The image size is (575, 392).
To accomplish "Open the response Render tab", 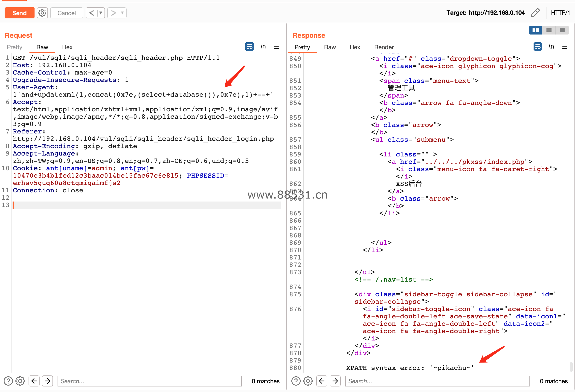I will (384, 47).
